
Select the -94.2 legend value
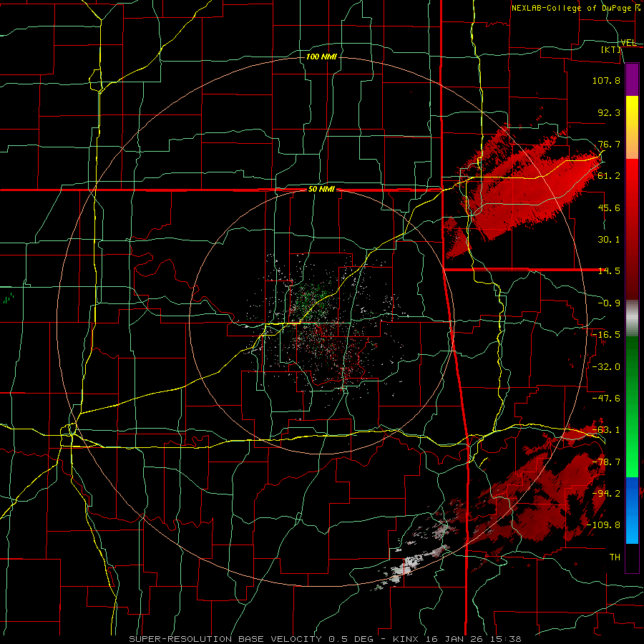(606, 494)
